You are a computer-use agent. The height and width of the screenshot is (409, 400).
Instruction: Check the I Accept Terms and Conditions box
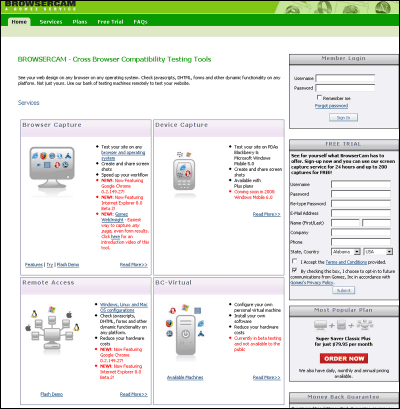tap(294, 261)
